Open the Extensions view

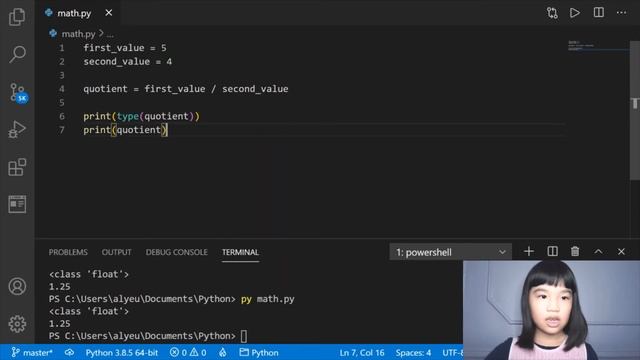pyautogui.click(x=17, y=167)
